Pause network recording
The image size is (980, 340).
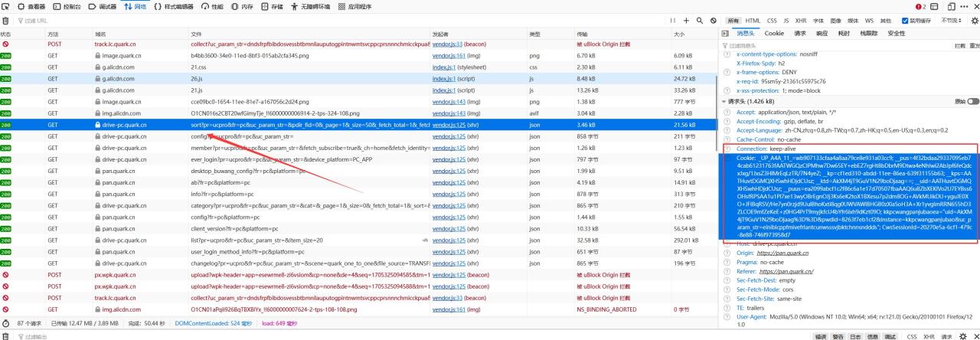(672, 21)
